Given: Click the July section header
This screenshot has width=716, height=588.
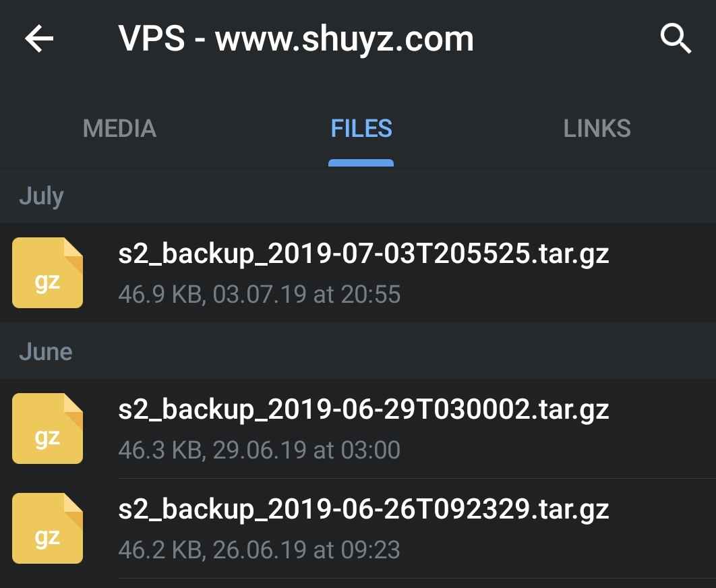Looking at the screenshot, I should click(x=41, y=196).
